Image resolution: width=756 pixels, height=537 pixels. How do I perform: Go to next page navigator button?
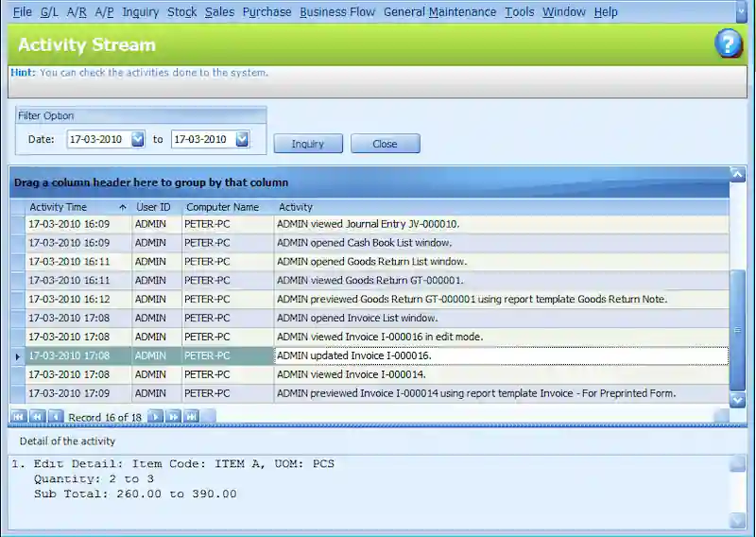pos(174,416)
